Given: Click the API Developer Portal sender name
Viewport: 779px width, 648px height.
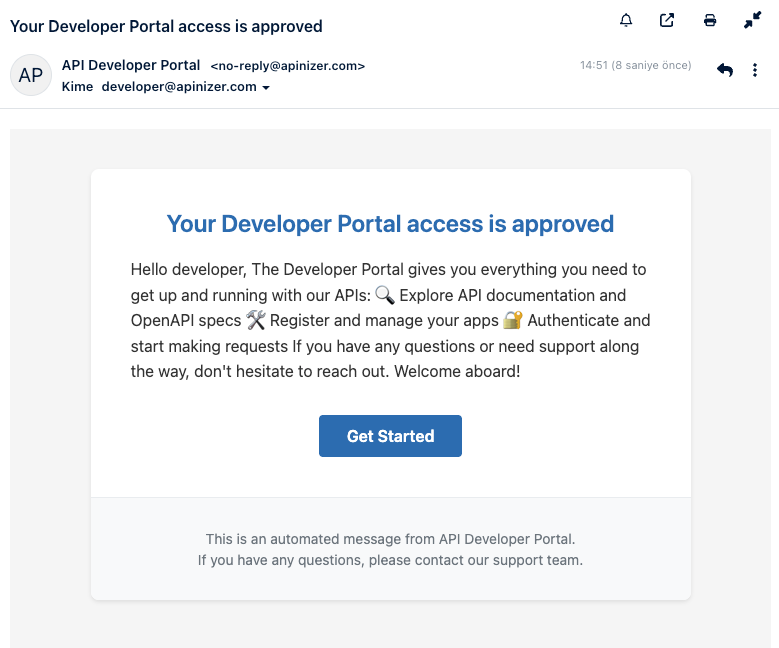Looking at the screenshot, I should [x=130, y=65].
